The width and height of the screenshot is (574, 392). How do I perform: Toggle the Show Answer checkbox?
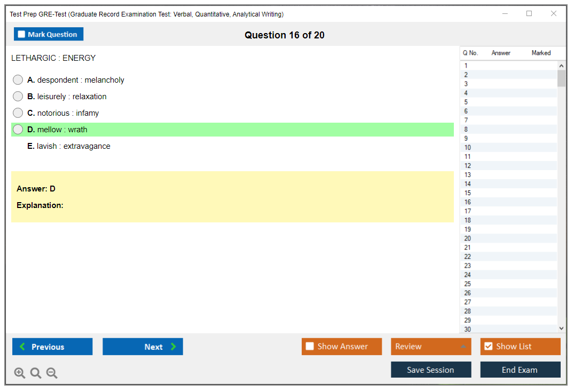coord(310,347)
